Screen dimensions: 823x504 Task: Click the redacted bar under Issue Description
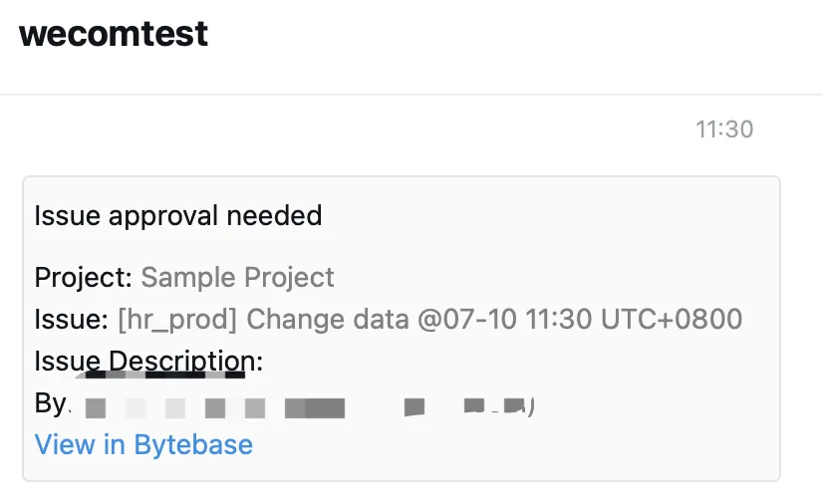coord(164,376)
